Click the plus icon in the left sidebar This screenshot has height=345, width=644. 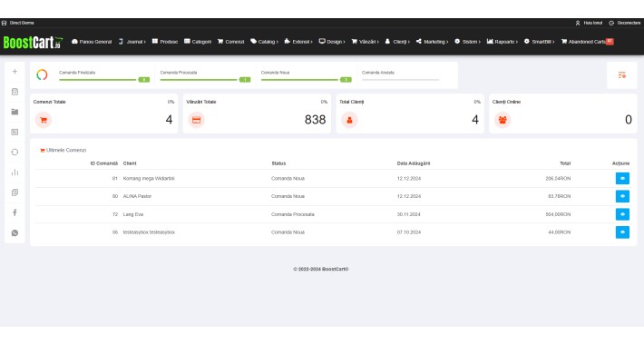click(15, 72)
